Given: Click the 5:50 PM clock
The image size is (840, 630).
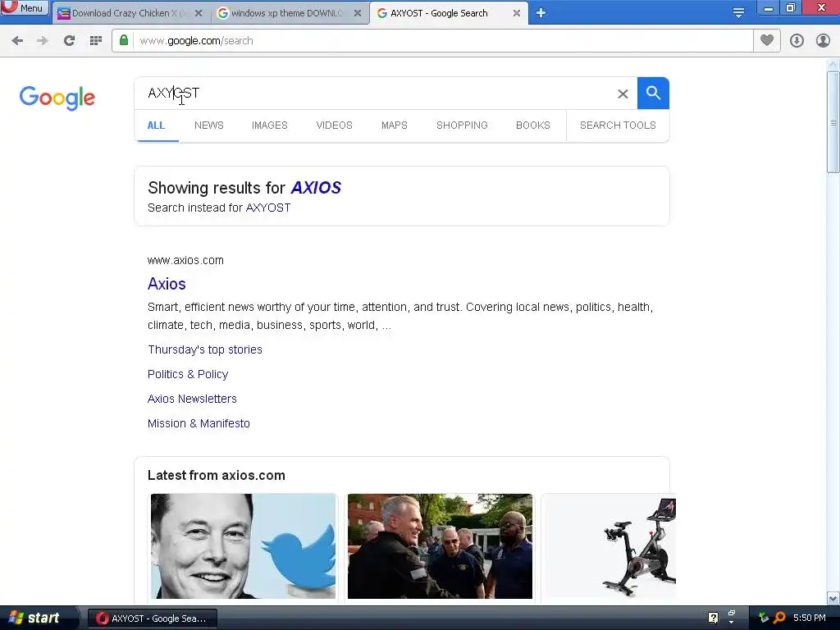Looking at the screenshot, I should (810, 618).
